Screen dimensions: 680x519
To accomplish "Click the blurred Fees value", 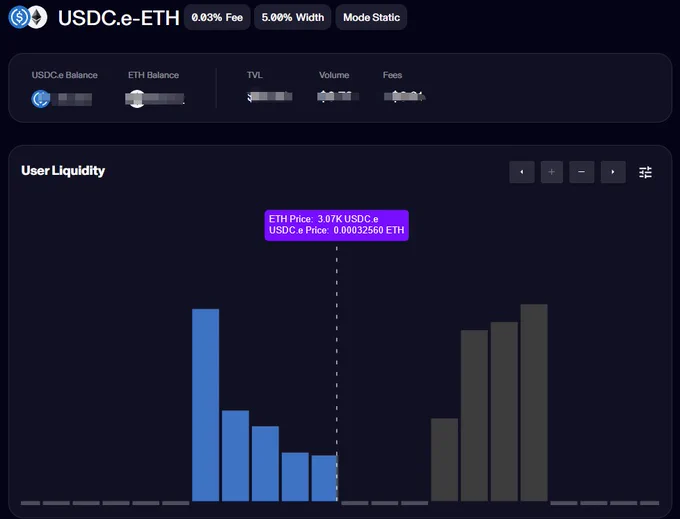I will tap(405, 96).
